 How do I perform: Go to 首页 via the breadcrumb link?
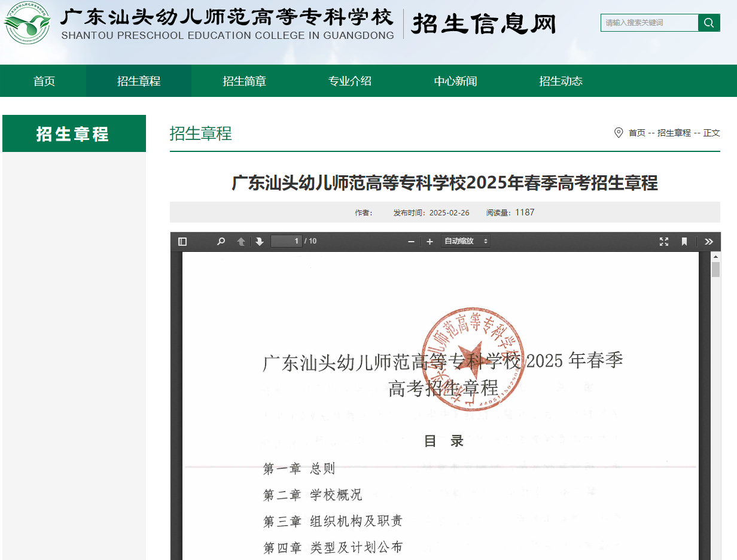635,133
